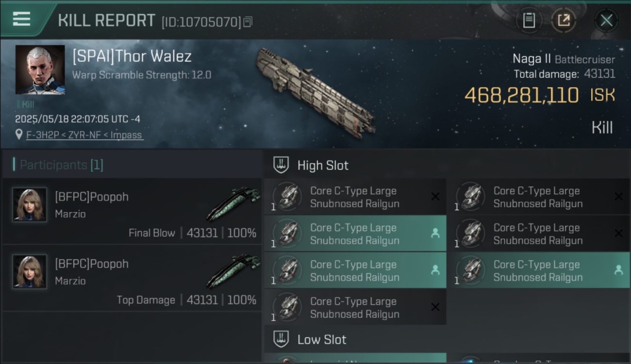The width and height of the screenshot is (631, 364).
Task: Copy the kill report ID icon
Action: click(x=248, y=22)
